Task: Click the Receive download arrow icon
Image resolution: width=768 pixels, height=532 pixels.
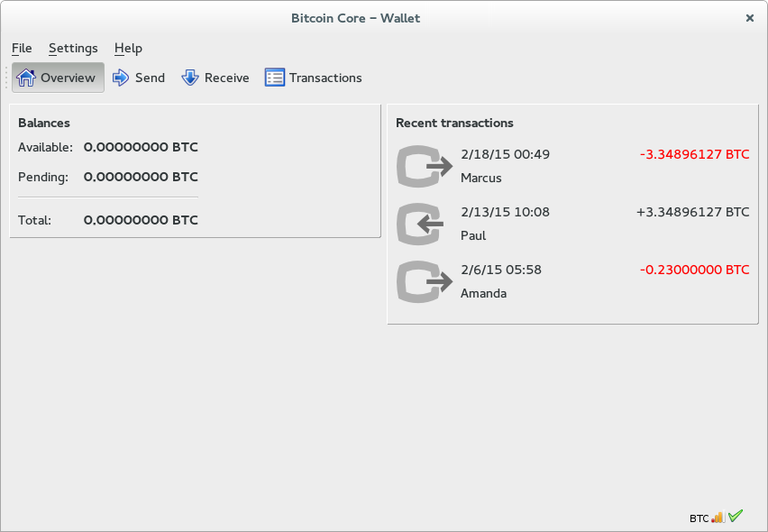Action: 189,77
